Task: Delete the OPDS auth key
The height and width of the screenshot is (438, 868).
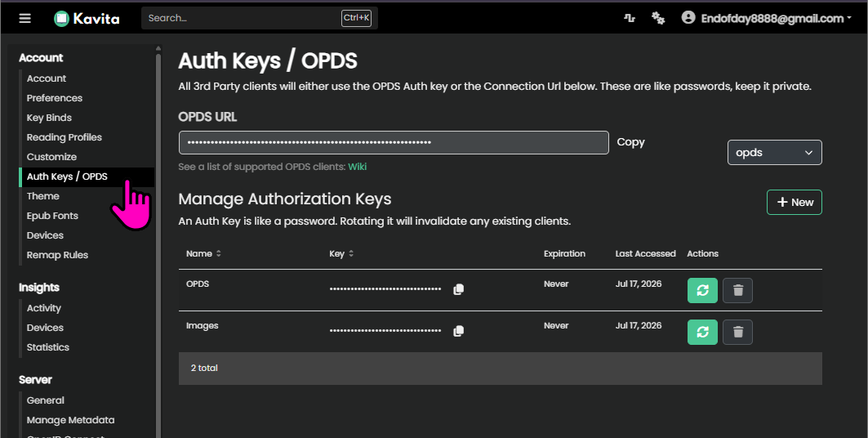Action: 738,290
